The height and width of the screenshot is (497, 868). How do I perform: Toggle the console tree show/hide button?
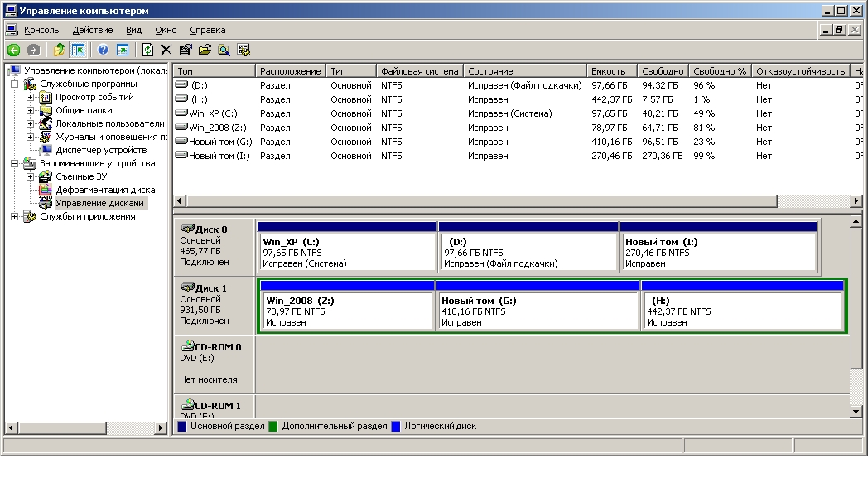pos(78,50)
